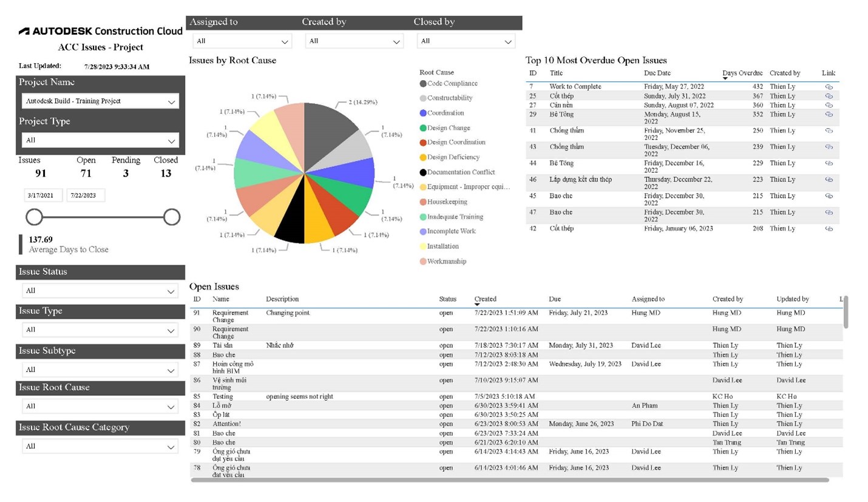Screen dimensions: 868x502
Task: Open the Closed by filter dropdown
Action: coord(466,41)
